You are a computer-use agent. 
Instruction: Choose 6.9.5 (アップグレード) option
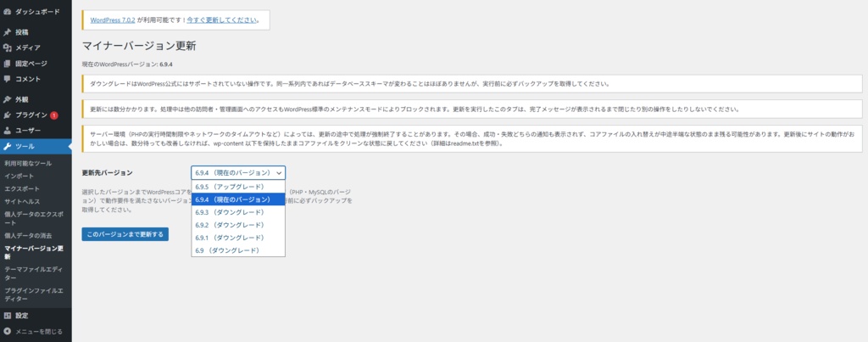click(238, 187)
